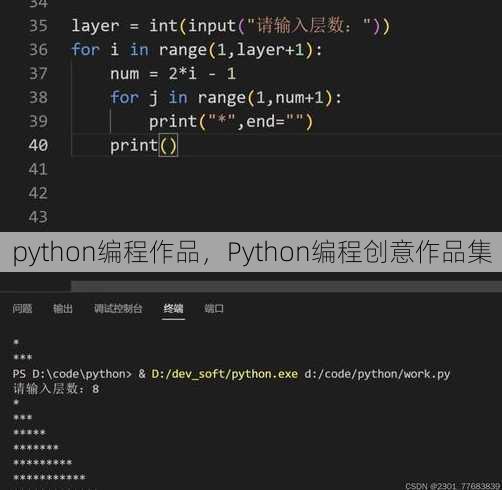Image resolution: width=502 pixels, height=490 pixels.
Task: Click the '请输入层数: 8' terminal line
Action: click(56, 389)
